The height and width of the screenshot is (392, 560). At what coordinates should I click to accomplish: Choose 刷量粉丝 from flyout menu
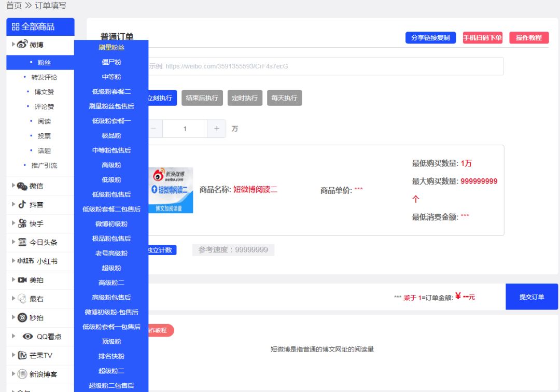(x=111, y=47)
